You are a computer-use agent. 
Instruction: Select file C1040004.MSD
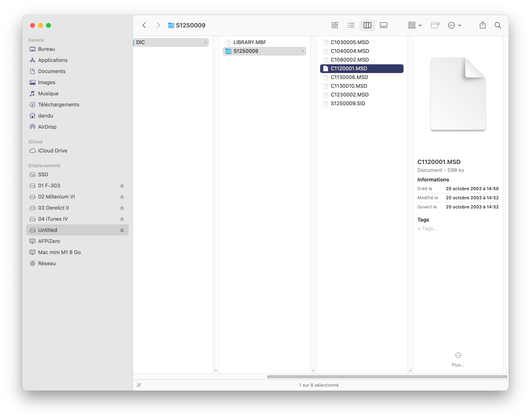pos(362,51)
